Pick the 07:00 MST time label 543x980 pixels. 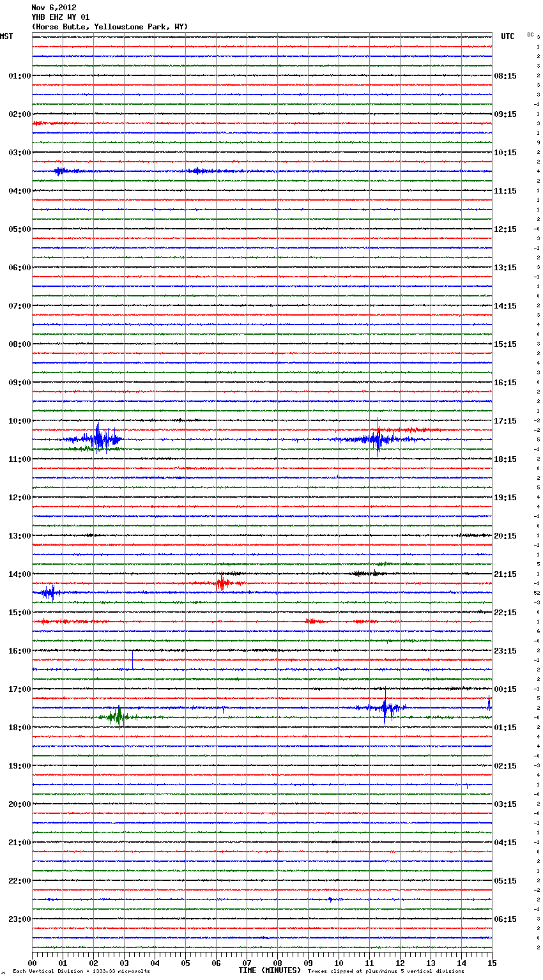pos(20,306)
